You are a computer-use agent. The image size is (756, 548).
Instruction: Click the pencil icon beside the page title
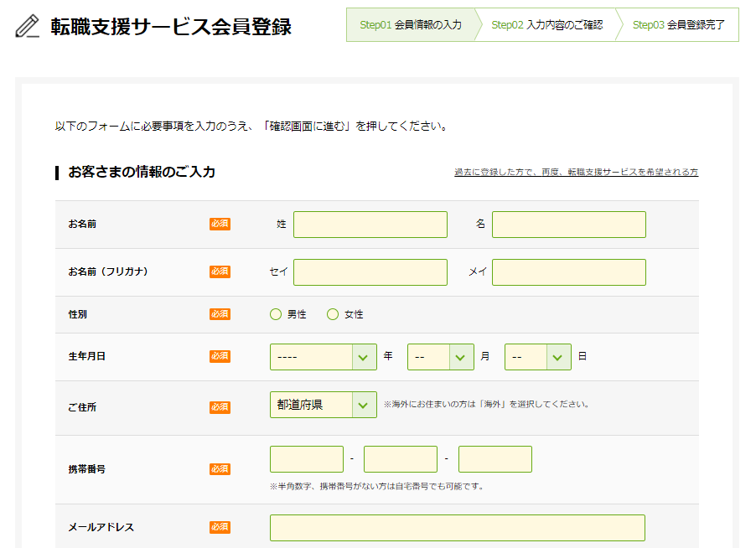[x=27, y=26]
